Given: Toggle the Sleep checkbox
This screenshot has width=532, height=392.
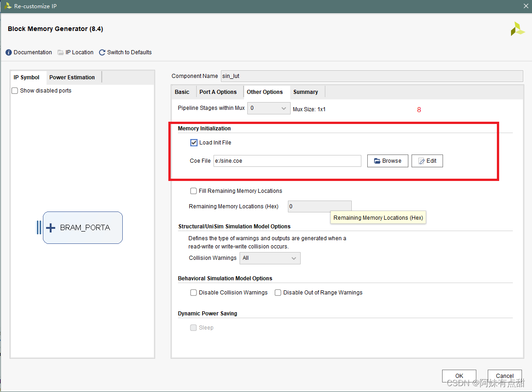Looking at the screenshot, I should click(x=193, y=328).
